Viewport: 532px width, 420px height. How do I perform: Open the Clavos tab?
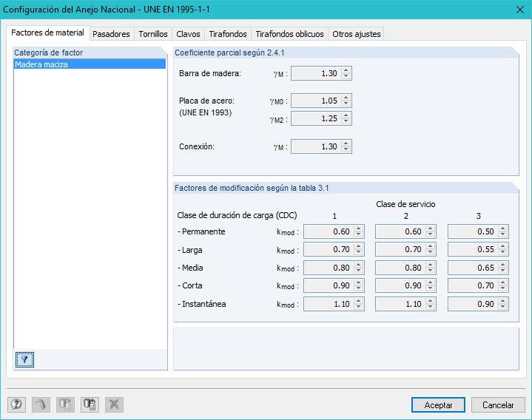point(188,34)
